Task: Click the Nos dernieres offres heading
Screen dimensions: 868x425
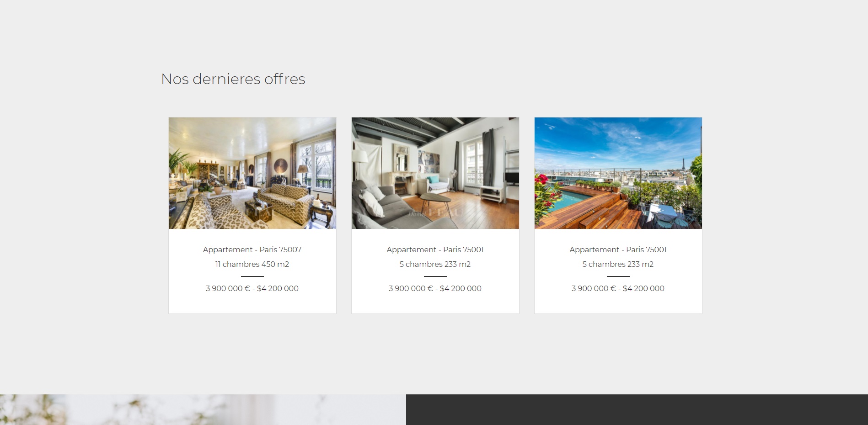Action: 233,79
